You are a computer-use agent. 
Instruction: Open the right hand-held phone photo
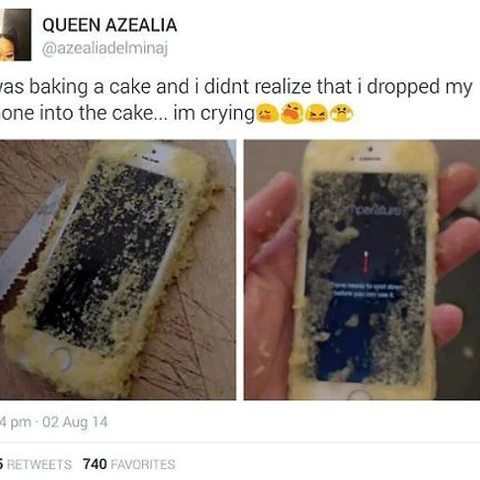pyautogui.click(x=362, y=270)
